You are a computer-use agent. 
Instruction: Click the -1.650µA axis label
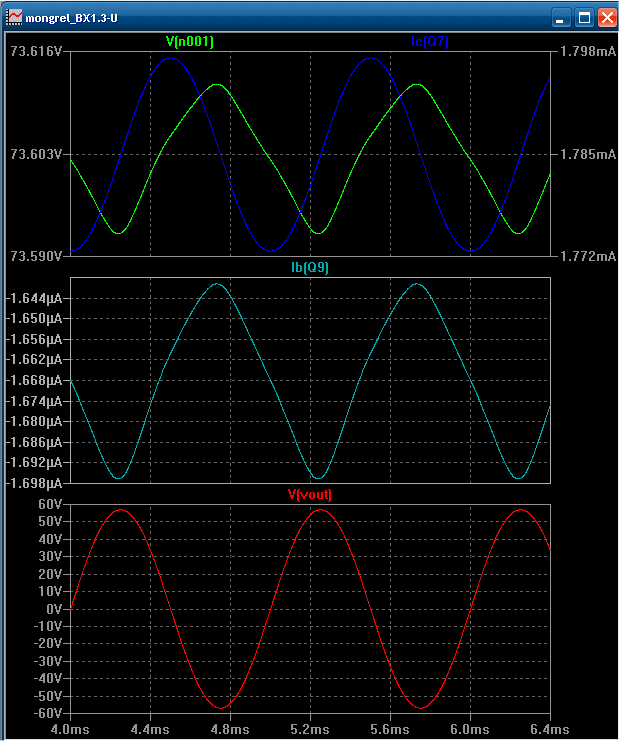(34, 319)
